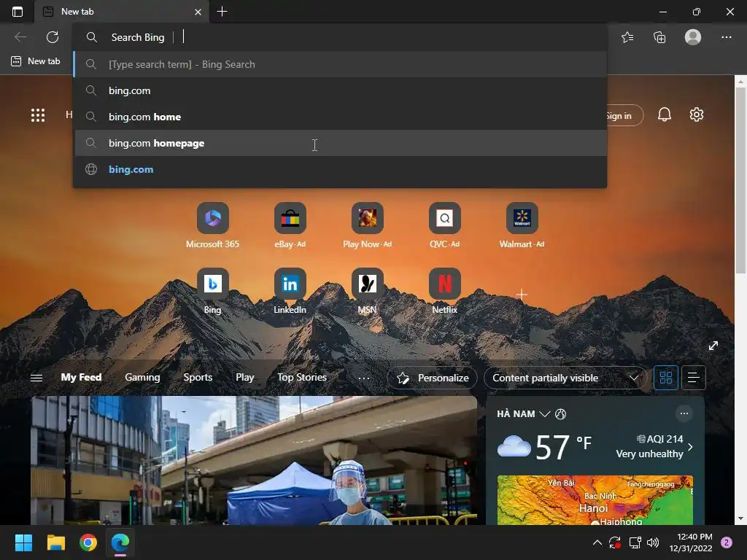Image resolution: width=747 pixels, height=560 pixels.
Task: Open weather card more options
Action: click(x=684, y=413)
